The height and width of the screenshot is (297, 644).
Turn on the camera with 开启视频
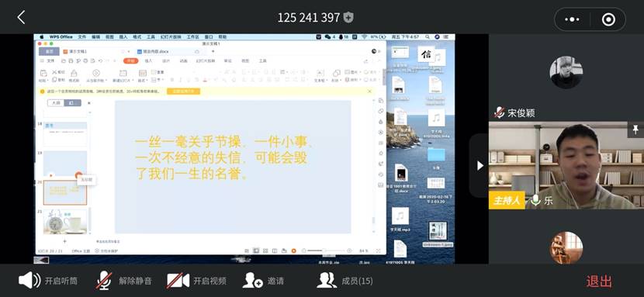click(x=196, y=281)
